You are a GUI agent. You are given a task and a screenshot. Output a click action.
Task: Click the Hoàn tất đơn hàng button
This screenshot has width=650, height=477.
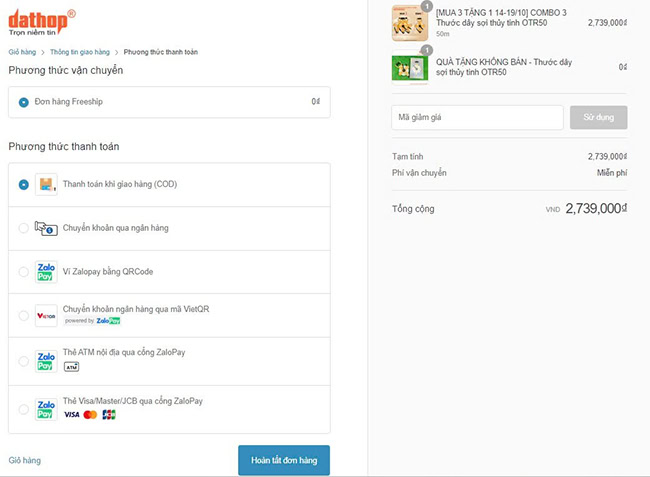(284, 460)
